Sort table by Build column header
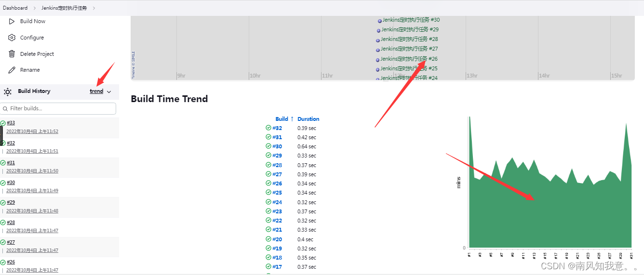The height and width of the screenshot is (275, 644). [284, 119]
